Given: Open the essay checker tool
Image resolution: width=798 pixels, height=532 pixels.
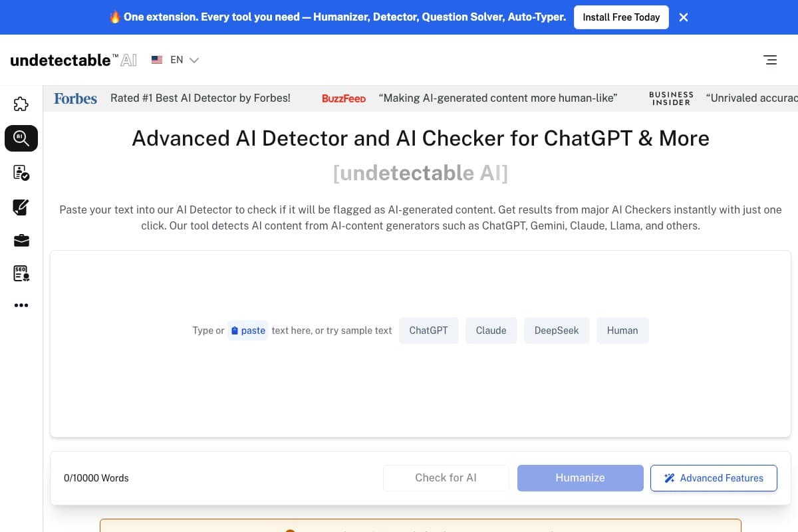Looking at the screenshot, I should [21, 172].
